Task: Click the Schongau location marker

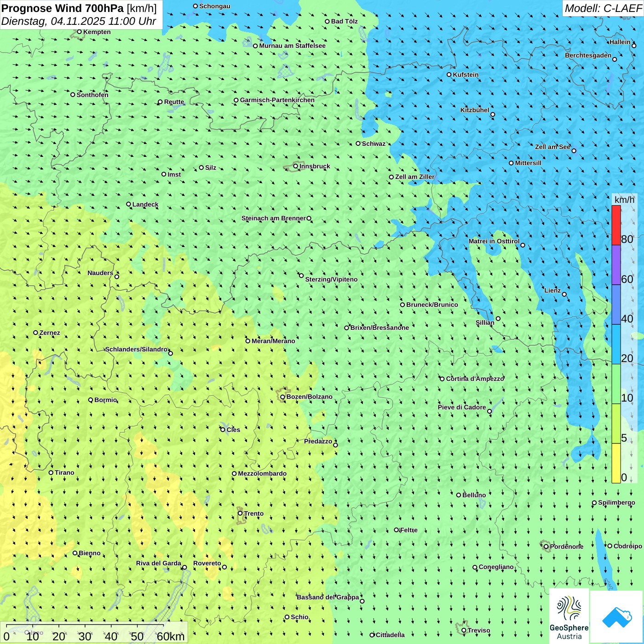Action: tap(195, 6)
